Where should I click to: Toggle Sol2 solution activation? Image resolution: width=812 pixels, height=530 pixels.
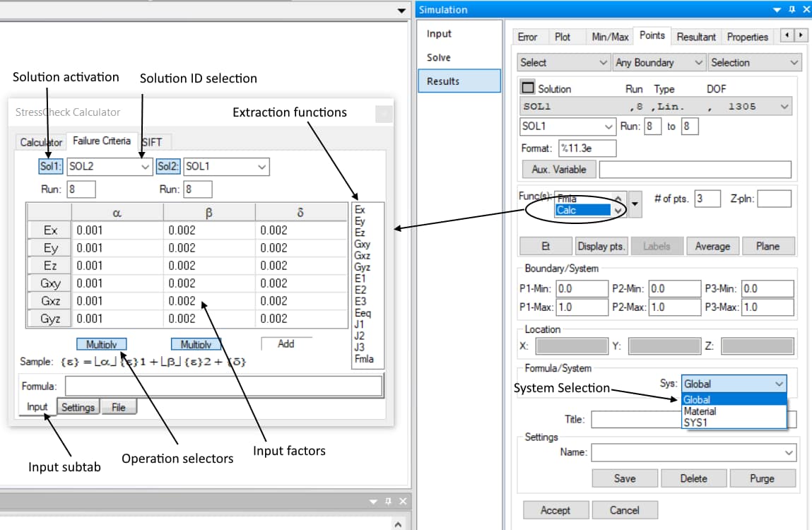[168, 167]
